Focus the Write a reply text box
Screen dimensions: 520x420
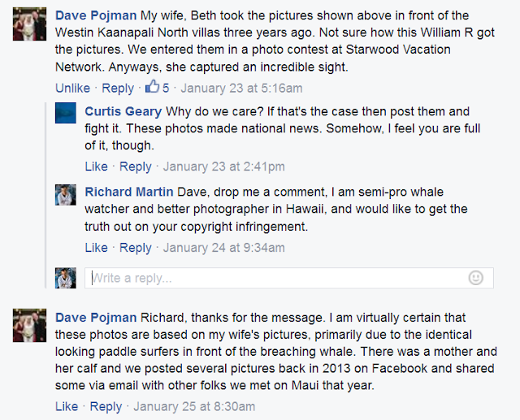(276, 278)
